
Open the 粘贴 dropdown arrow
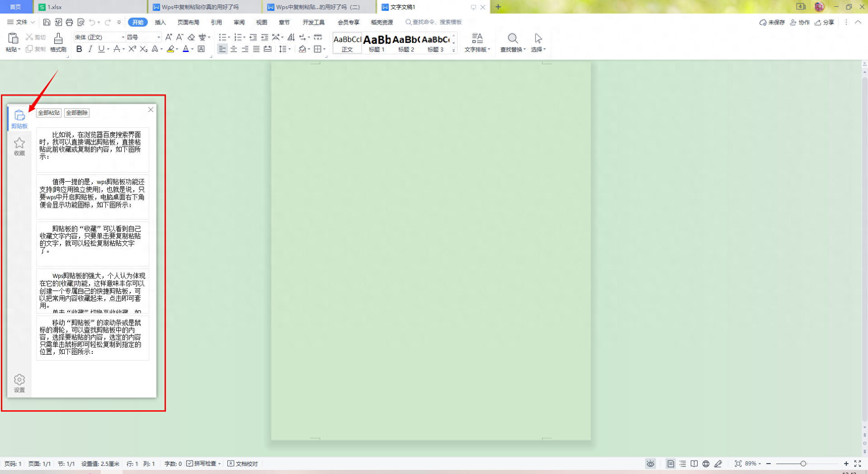point(19,49)
